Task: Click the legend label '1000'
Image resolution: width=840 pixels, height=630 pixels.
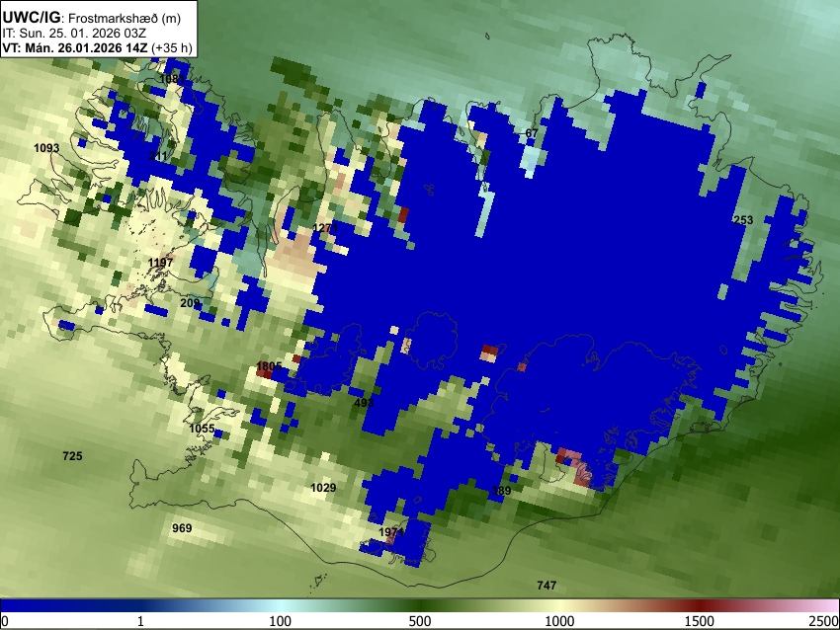Action: coord(559,621)
